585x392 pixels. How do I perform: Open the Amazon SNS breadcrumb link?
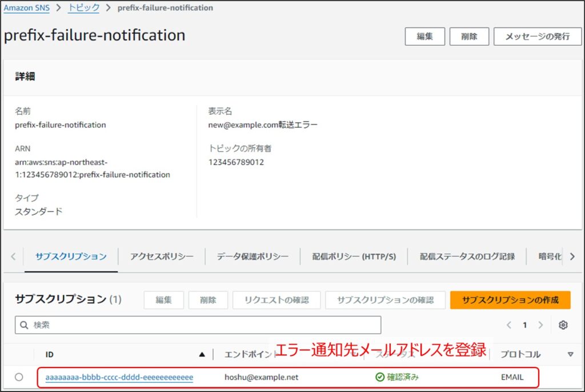[x=26, y=8]
